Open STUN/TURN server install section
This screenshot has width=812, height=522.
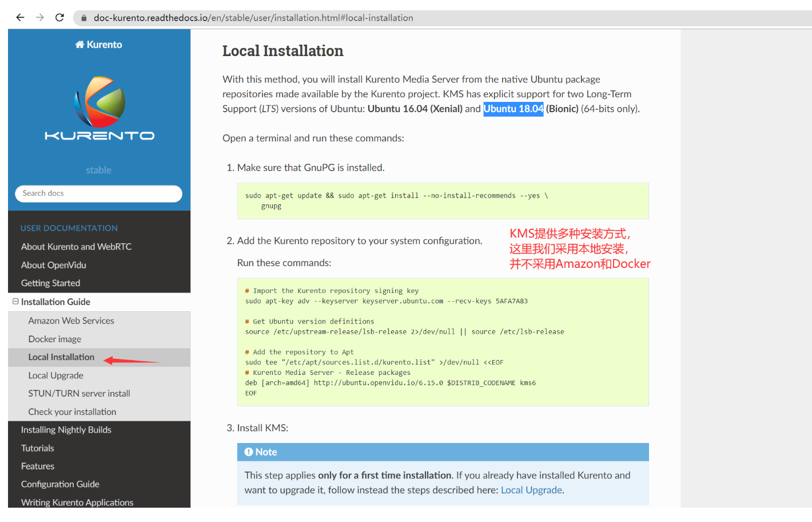coord(79,394)
